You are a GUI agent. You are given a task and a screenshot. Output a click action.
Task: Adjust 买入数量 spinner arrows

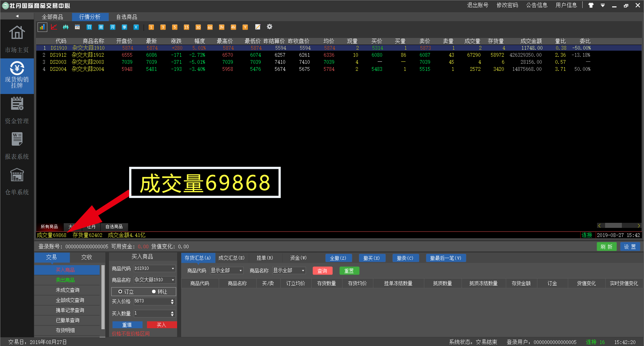[x=172, y=314]
